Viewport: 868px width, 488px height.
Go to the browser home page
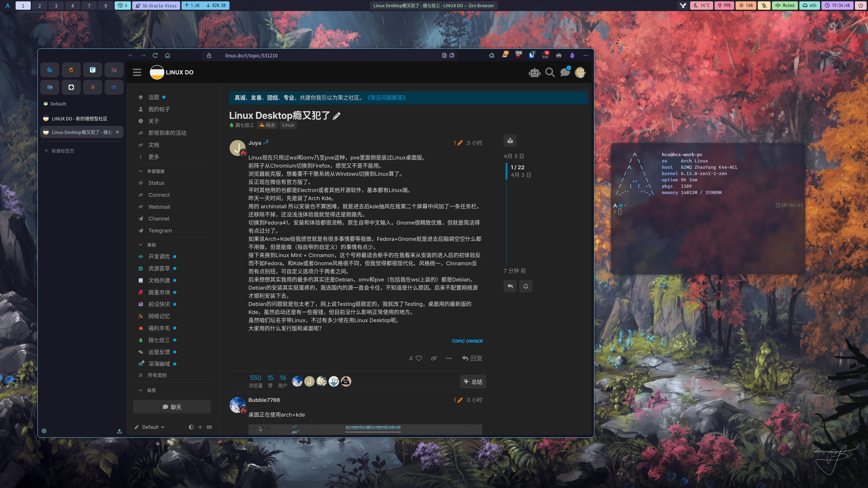tap(167, 56)
